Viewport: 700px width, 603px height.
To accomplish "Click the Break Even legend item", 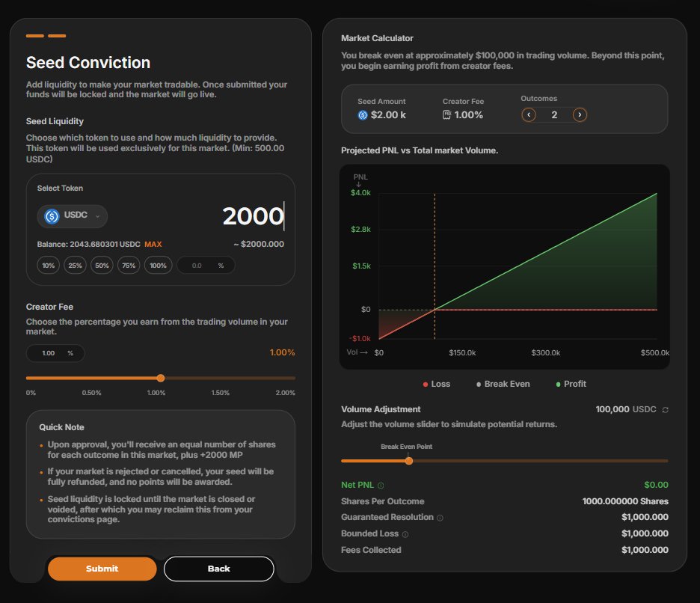I will click(503, 384).
